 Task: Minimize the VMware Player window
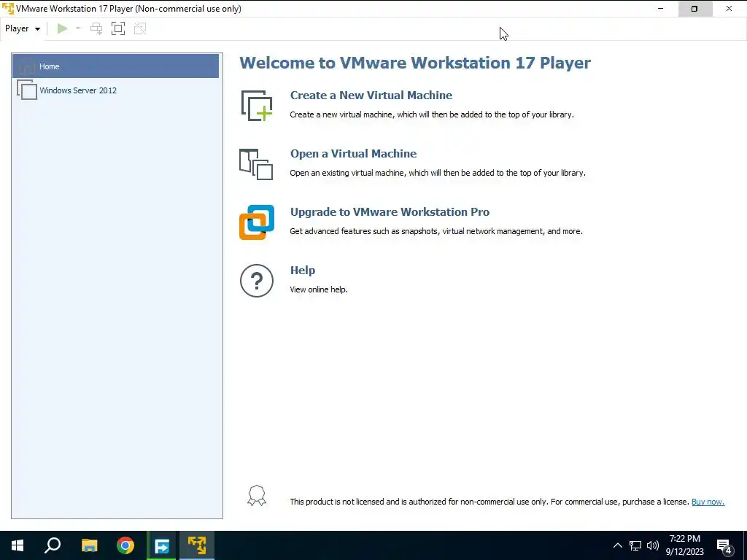pos(660,9)
